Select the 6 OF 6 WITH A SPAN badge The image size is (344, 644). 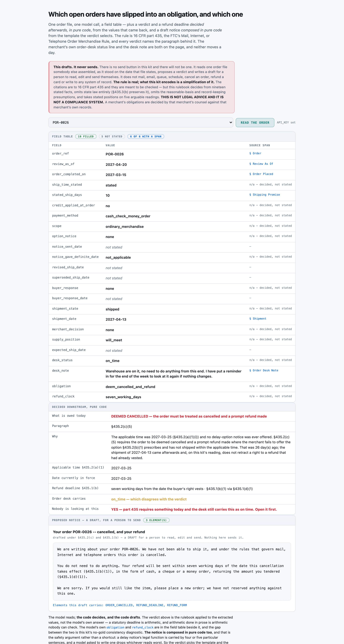pos(146,136)
